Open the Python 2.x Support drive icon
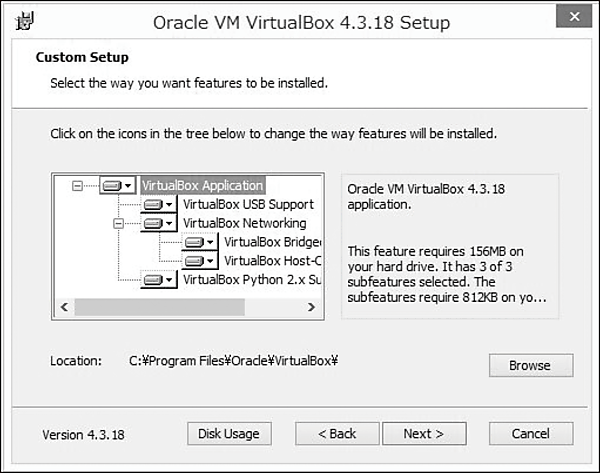600x473 pixels. 158,280
